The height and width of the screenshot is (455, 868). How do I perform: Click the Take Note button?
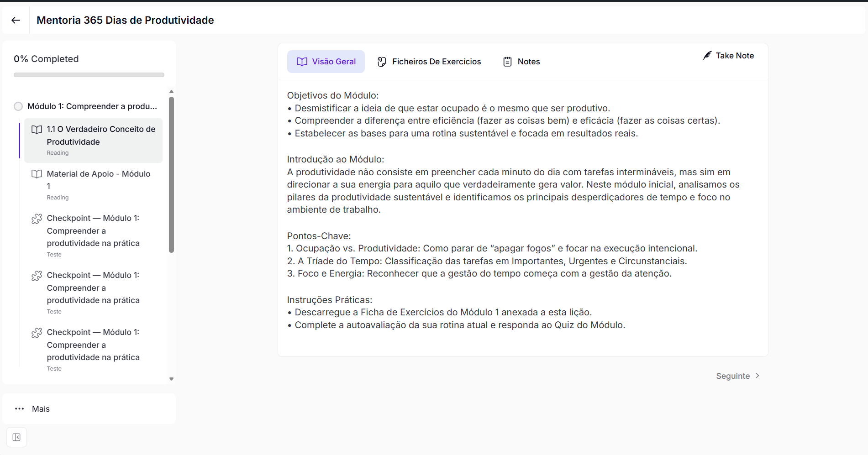click(729, 56)
